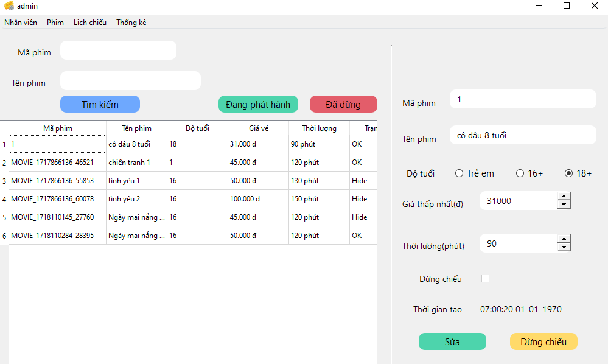Click the Giá thấp nhất value 31000
This screenshot has height=364, width=608.
pos(519,201)
